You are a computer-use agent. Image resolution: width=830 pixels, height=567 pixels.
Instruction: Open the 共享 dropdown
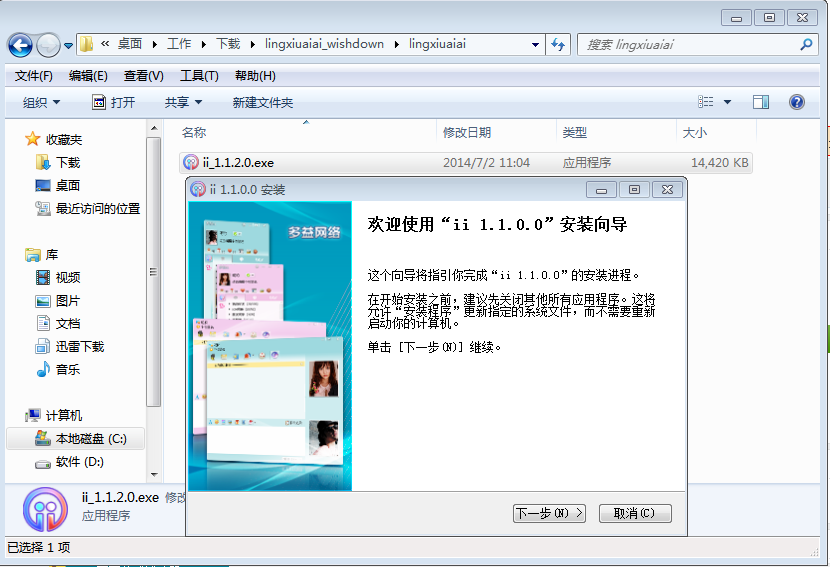pyautogui.click(x=183, y=102)
